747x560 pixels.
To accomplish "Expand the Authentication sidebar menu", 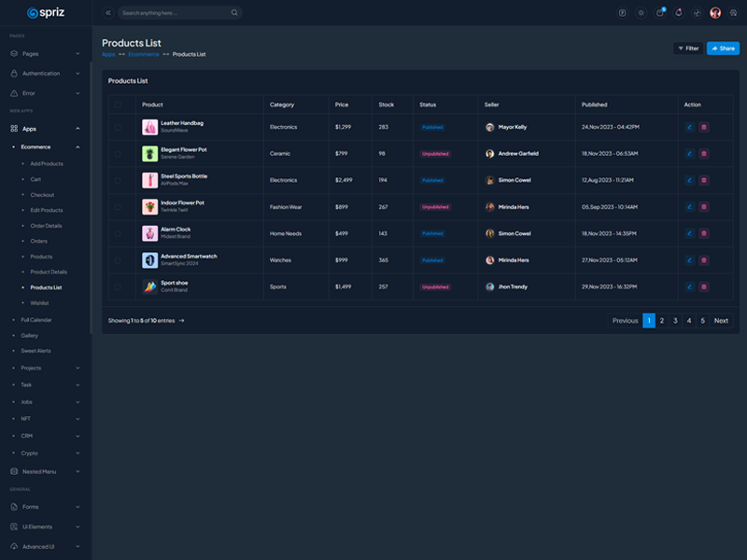I will pyautogui.click(x=45, y=74).
